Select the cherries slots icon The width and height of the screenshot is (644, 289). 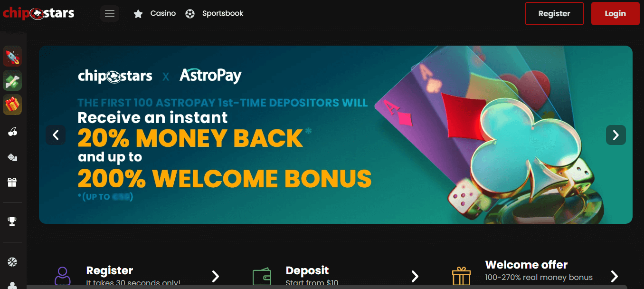pos(13,132)
